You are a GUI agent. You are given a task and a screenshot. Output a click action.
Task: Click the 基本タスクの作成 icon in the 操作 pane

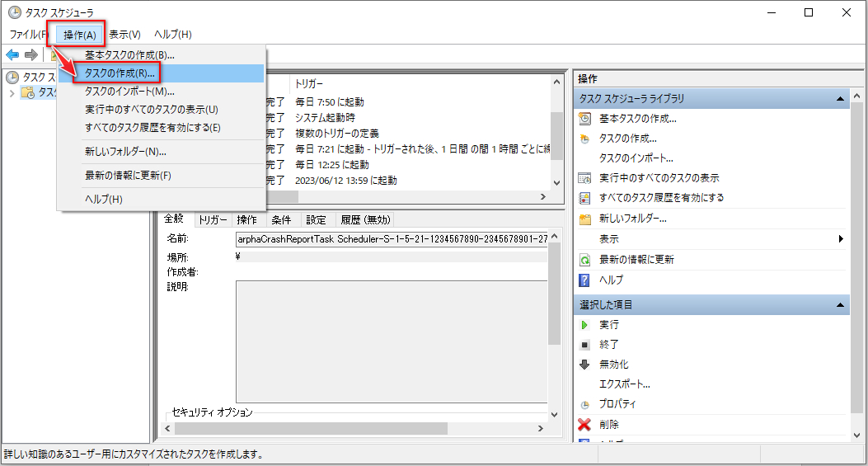(x=584, y=119)
